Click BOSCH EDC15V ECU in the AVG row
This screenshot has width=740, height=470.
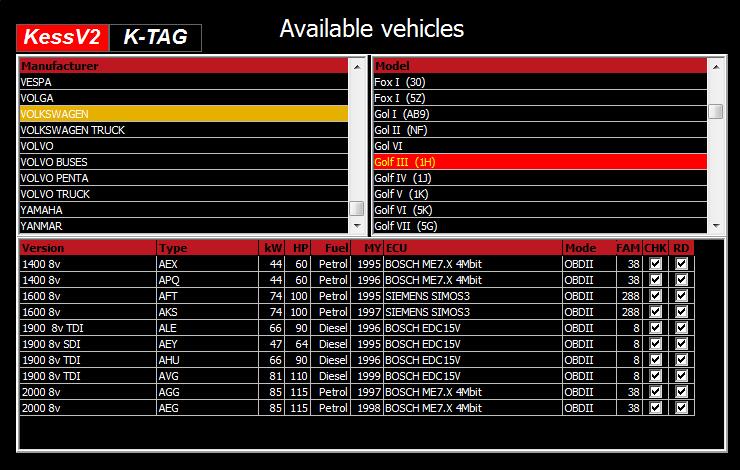(x=473, y=377)
